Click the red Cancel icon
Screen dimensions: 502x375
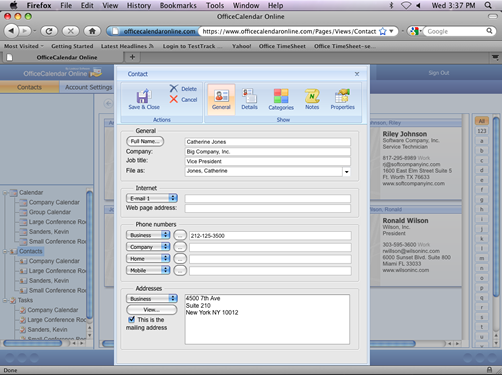point(174,99)
